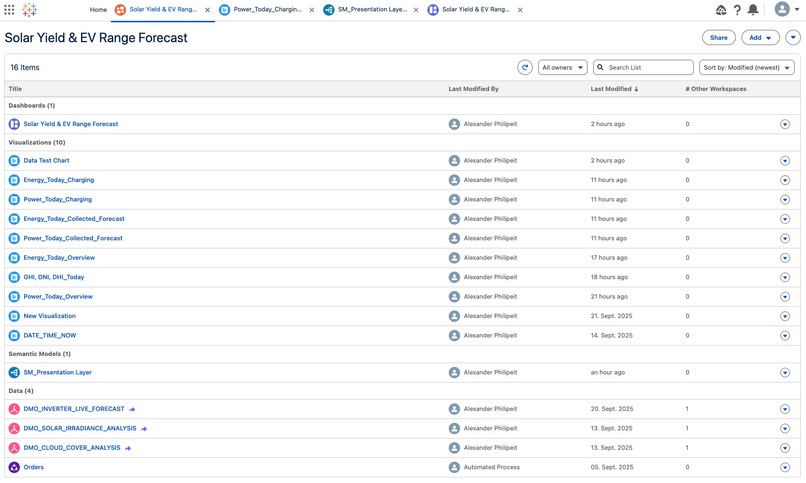Open the Power_Today_Collected_Forecast link
Image resolution: width=806 pixels, height=483 pixels.
73,238
